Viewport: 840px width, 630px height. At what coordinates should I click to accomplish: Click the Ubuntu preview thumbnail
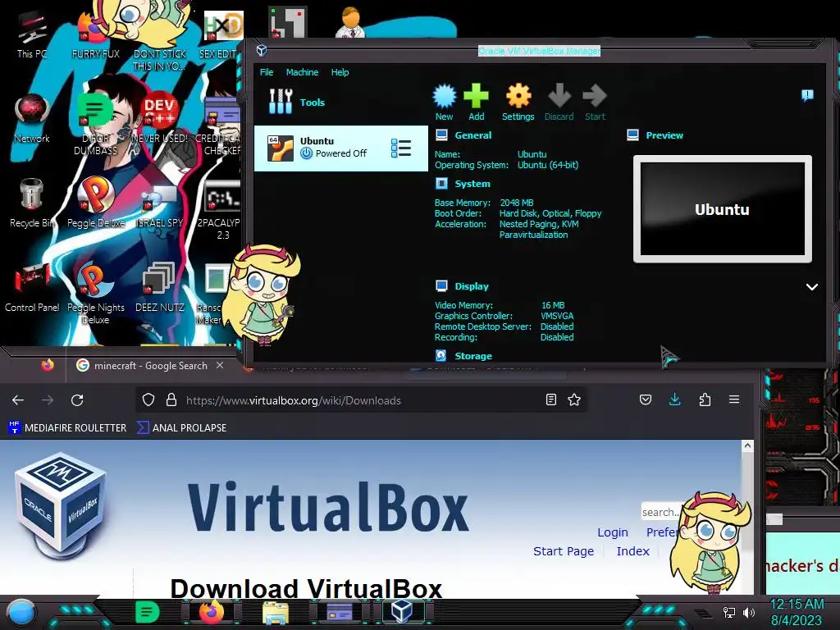pos(722,209)
